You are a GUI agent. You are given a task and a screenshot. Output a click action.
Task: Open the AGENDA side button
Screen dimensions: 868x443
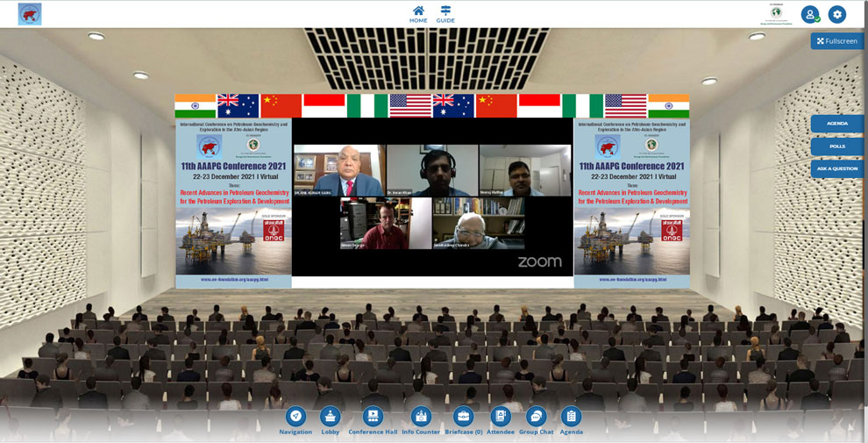click(x=837, y=124)
